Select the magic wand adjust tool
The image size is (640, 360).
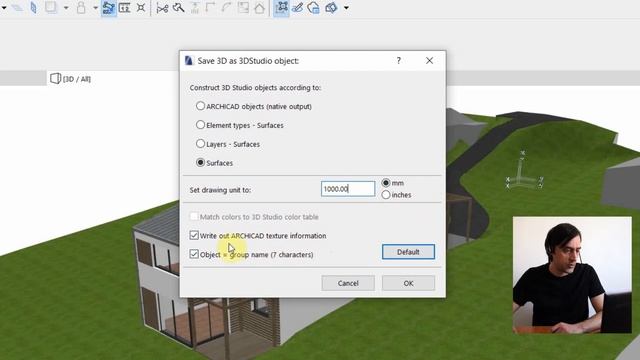point(178,8)
